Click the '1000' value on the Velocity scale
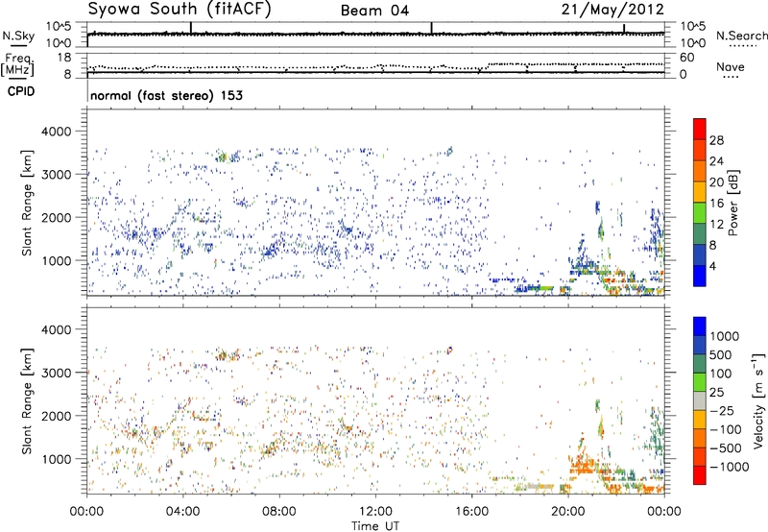768x532 pixels. 725,336
